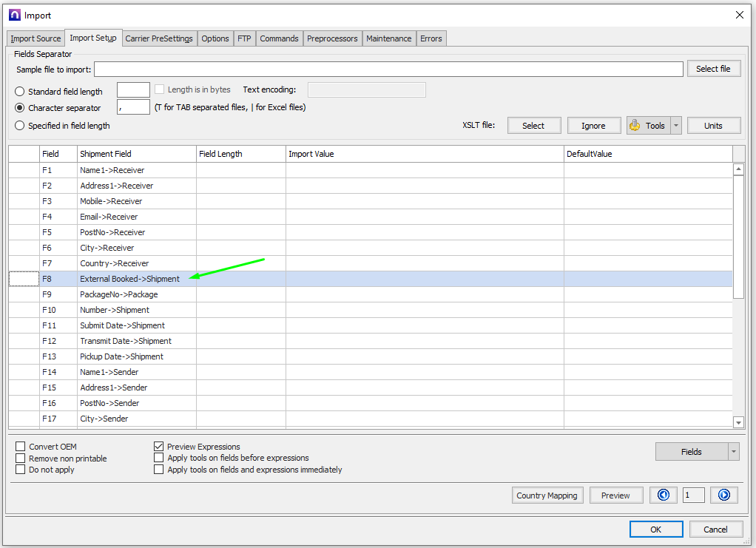
Task: Open the Preprocessors tab
Action: [332, 38]
